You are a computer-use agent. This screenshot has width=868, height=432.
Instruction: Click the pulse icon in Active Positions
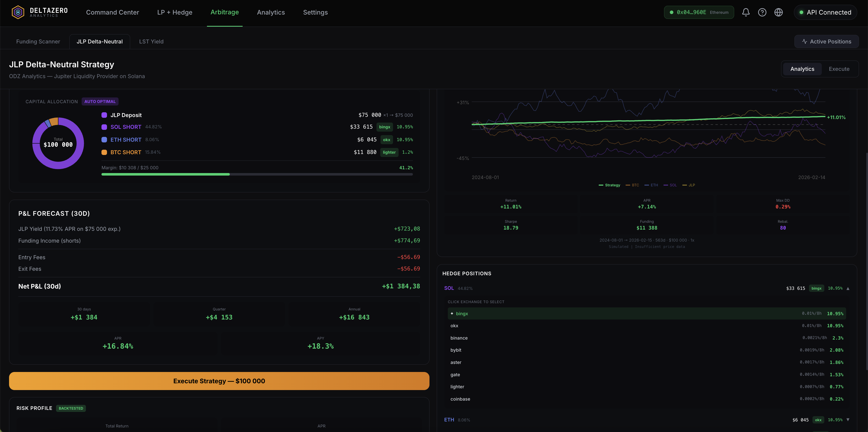point(804,41)
